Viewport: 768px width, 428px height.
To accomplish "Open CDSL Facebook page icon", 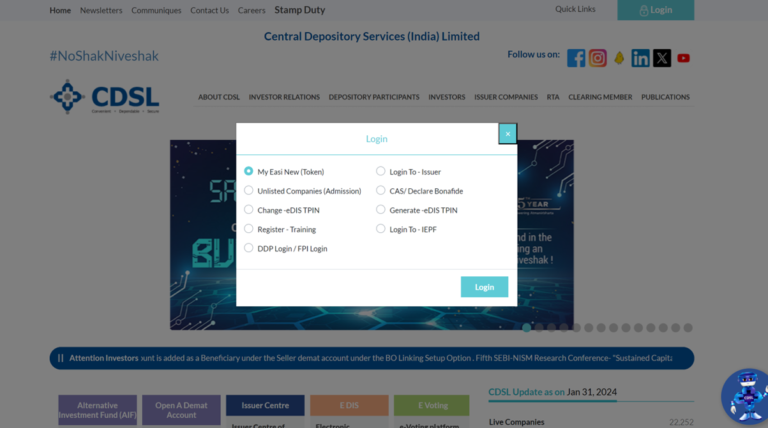I will click(576, 58).
